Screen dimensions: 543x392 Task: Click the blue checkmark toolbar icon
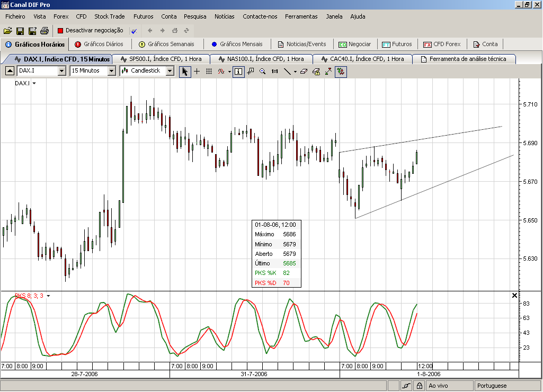(x=133, y=31)
